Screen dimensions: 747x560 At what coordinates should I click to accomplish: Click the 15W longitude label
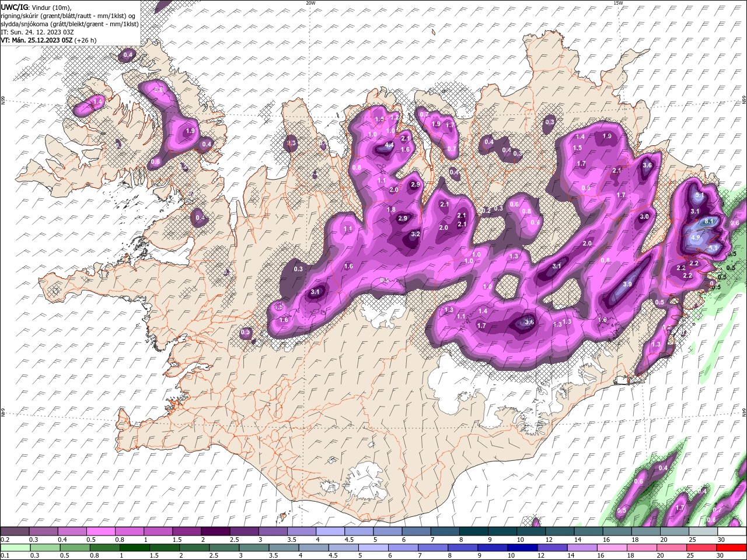click(618, 3)
